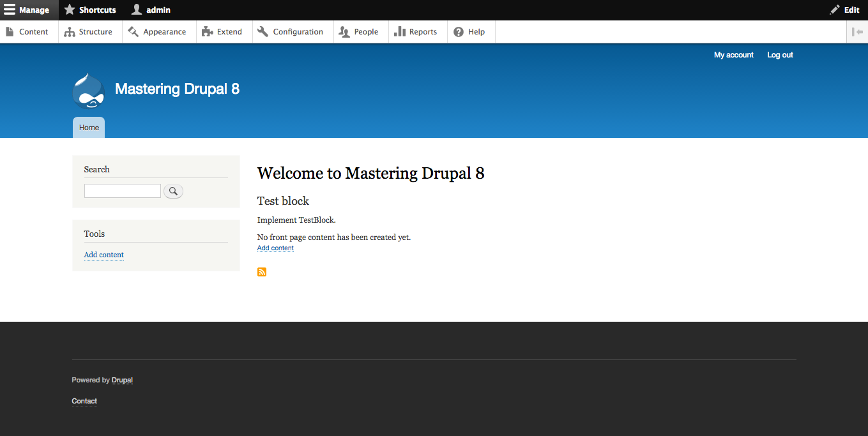Switch toolbar to vertical orientation

[857, 32]
